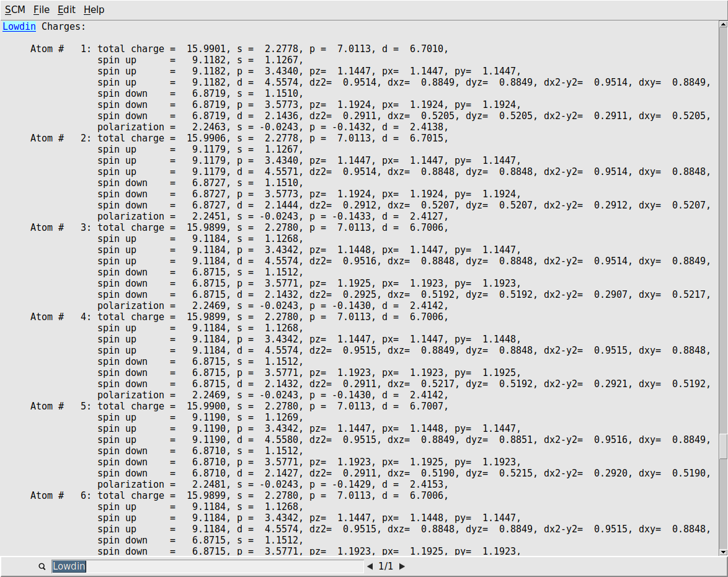Click Atom 3 spin down dz2 value 0.2925
This screenshot has height=577, width=728.
(x=360, y=294)
